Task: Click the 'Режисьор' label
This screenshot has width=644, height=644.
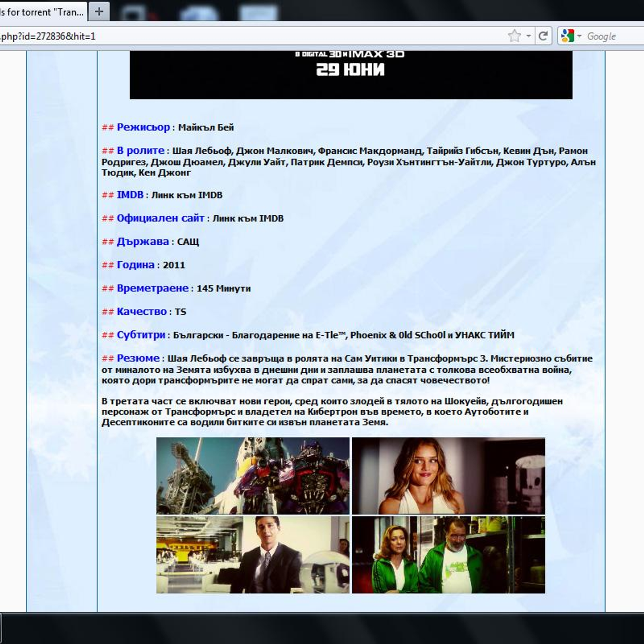Action: pos(143,127)
